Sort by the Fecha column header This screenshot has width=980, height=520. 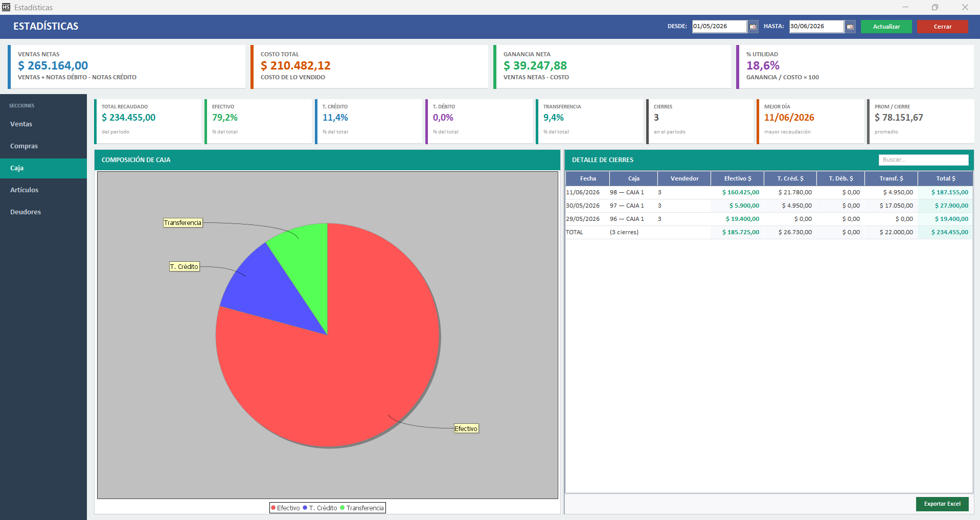point(588,178)
